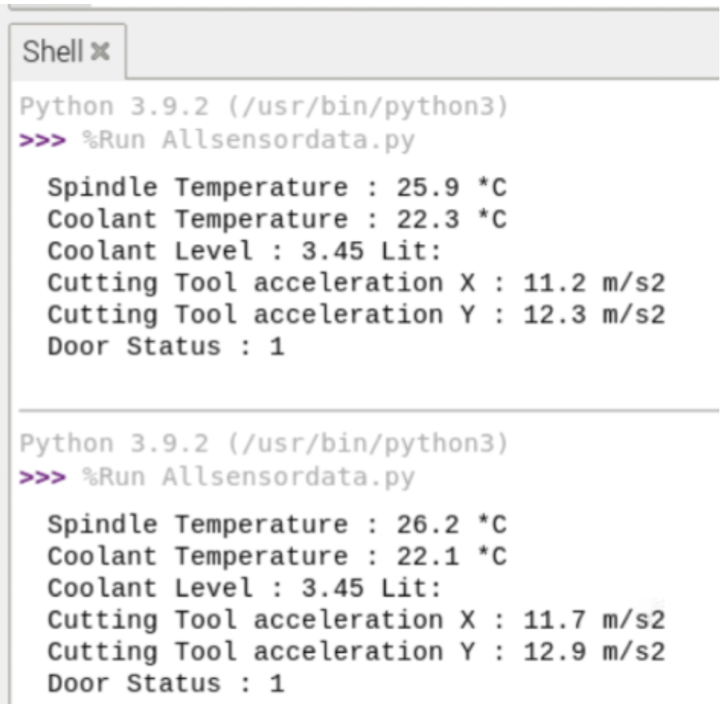The width and height of the screenshot is (728, 704).
Task: Select the Shell tab label
Action: point(53,51)
